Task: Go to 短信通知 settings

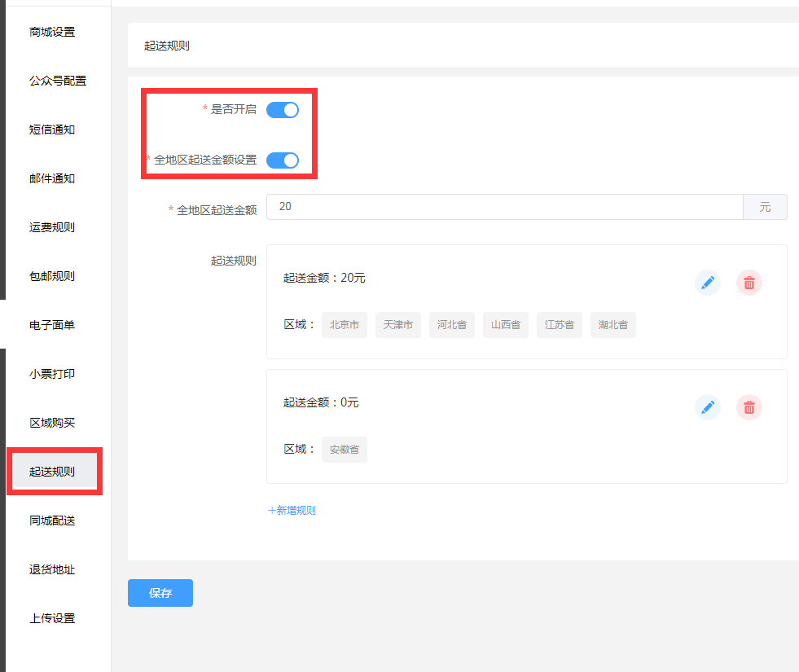Action: [52, 130]
